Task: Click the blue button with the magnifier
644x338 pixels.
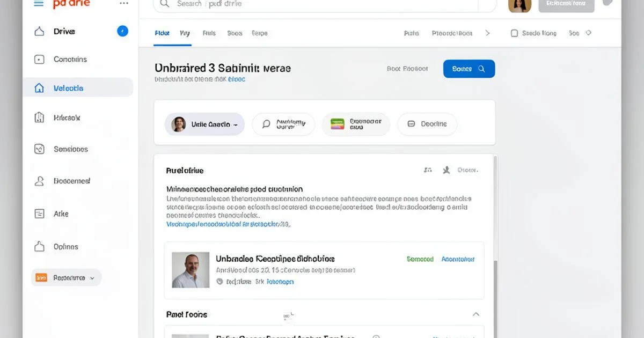Action: pos(469,69)
